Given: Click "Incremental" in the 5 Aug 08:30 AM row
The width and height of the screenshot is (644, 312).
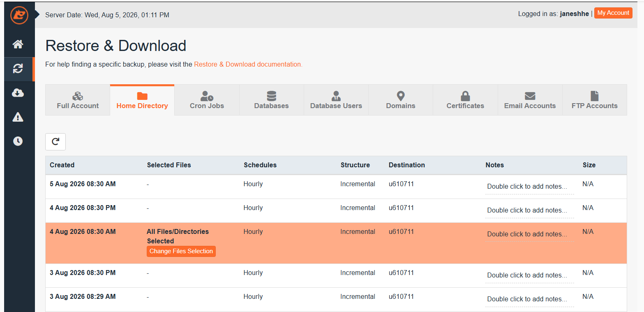Looking at the screenshot, I should click(358, 184).
